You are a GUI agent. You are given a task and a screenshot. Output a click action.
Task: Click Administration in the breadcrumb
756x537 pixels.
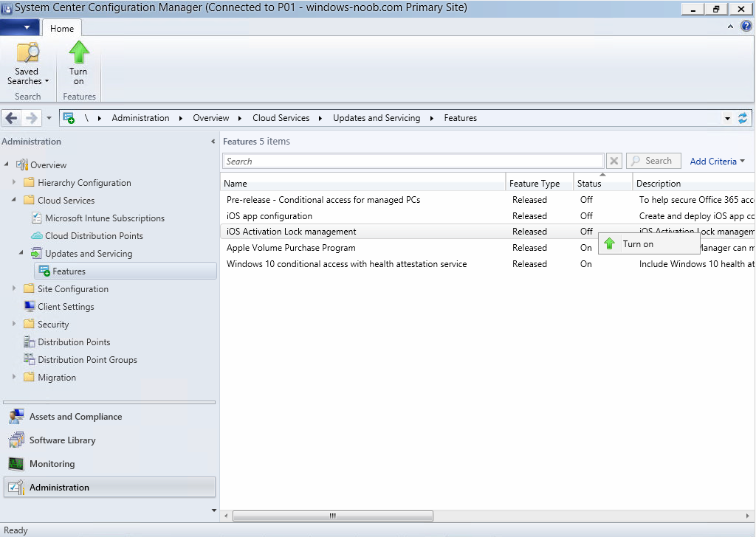pos(140,118)
